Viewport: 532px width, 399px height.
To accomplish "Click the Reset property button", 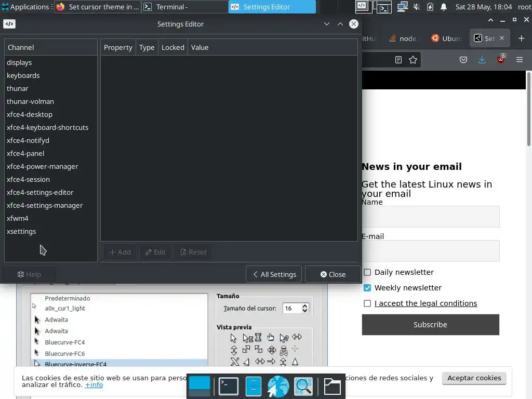I will coord(193,252).
